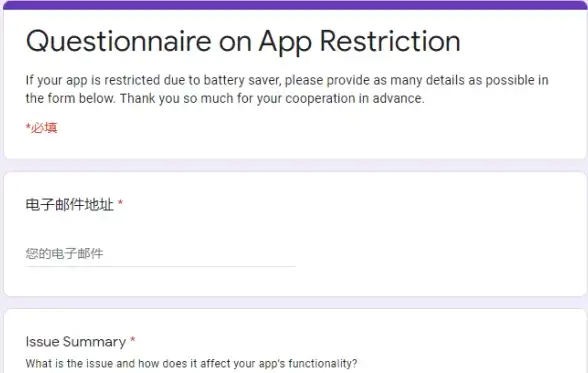Click the red asterisk beside Issue Summary
The image size is (588, 373).
(x=132, y=340)
